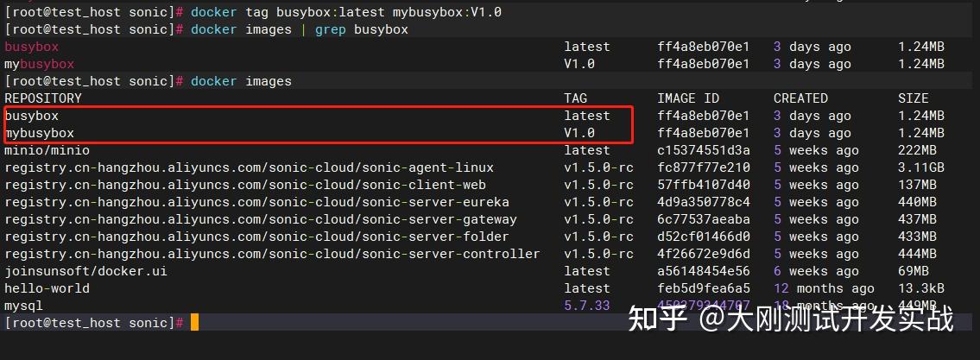Image resolution: width=980 pixels, height=360 pixels.
Task: Click the orange terminal cursor block
Action: click(x=194, y=323)
